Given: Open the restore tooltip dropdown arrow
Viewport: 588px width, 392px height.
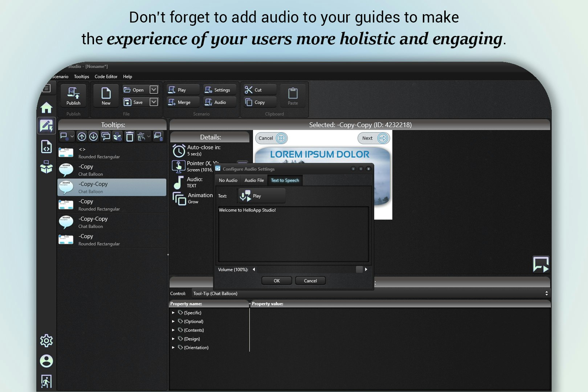Looking at the screenshot, I should (x=148, y=136).
